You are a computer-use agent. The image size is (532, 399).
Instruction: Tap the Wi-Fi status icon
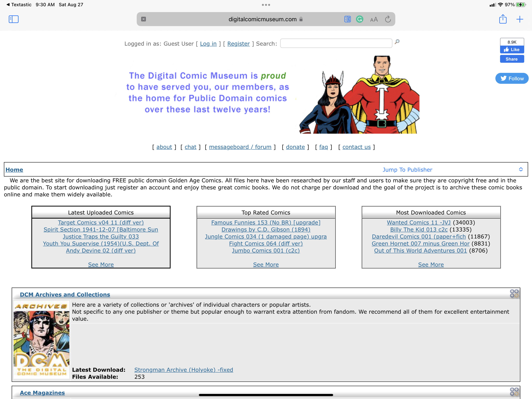[500, 4]
